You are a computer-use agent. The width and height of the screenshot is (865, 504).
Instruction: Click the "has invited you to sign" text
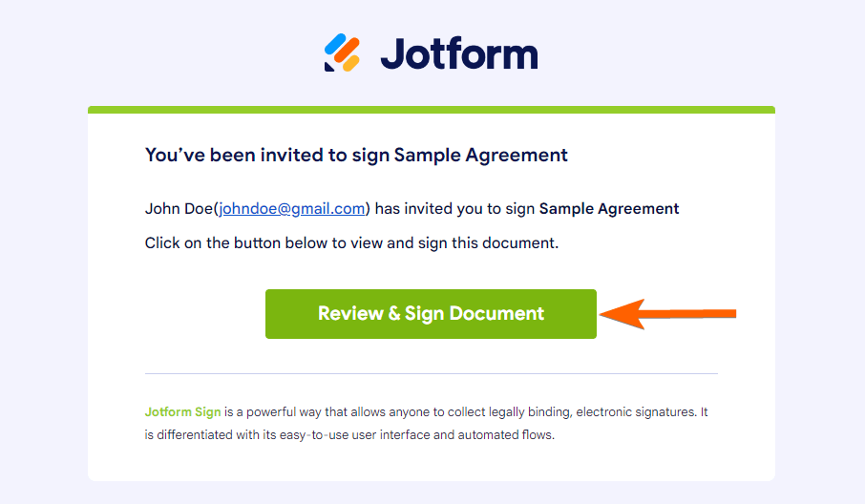[x=454, y=208]
